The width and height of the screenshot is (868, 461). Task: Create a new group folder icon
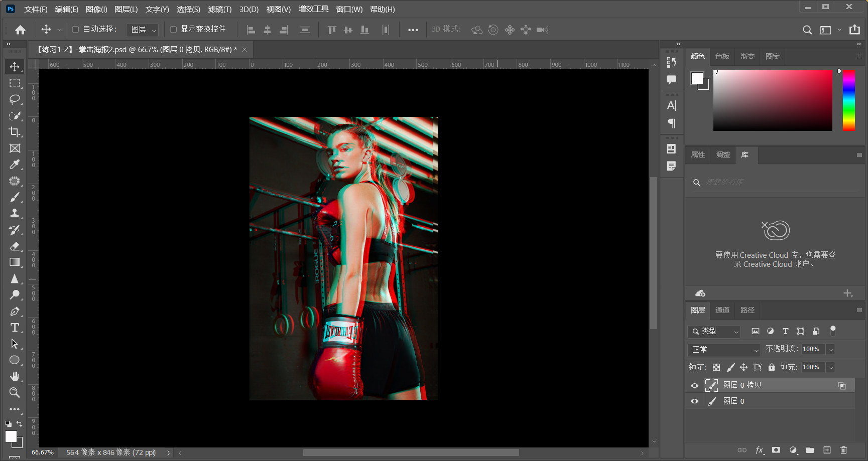pyautogui.click(x=810, y=450)
